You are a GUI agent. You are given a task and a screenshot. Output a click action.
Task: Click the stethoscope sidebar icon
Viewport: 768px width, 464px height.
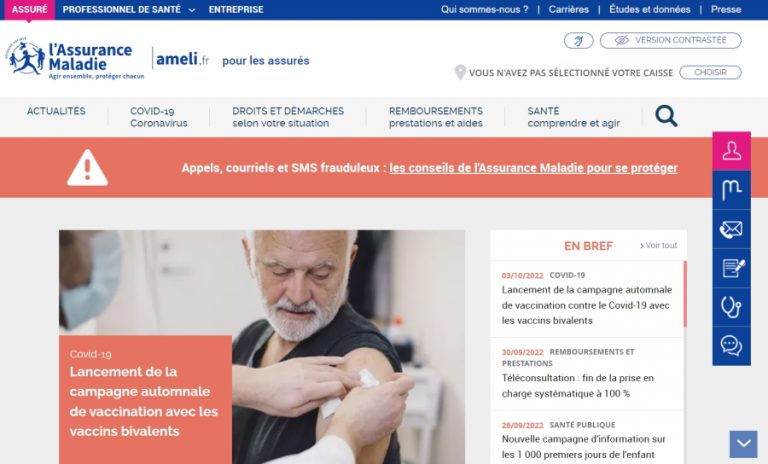click(731, 307)
